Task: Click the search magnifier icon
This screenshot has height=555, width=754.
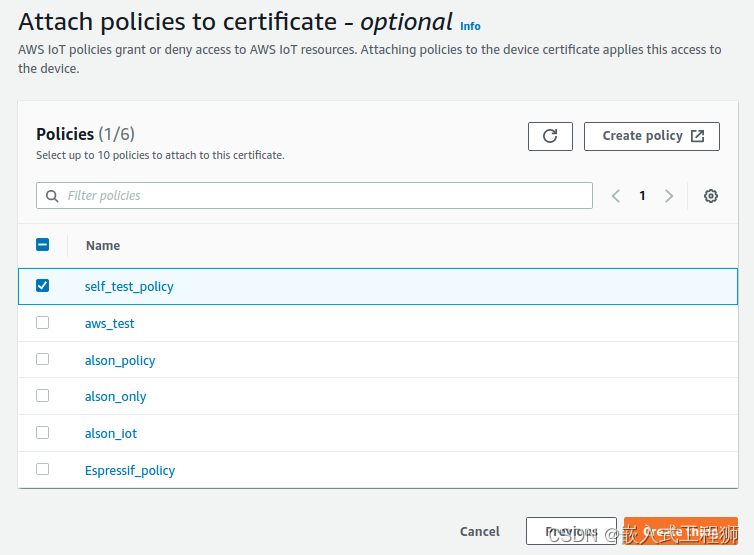Action: [x=52, y=196]
